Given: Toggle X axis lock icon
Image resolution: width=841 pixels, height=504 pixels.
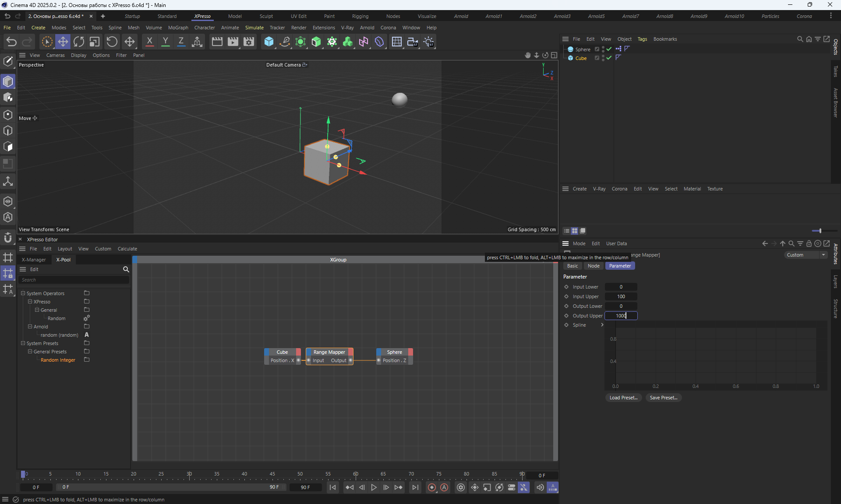Looking at the screenshot, I should (149, 42).
